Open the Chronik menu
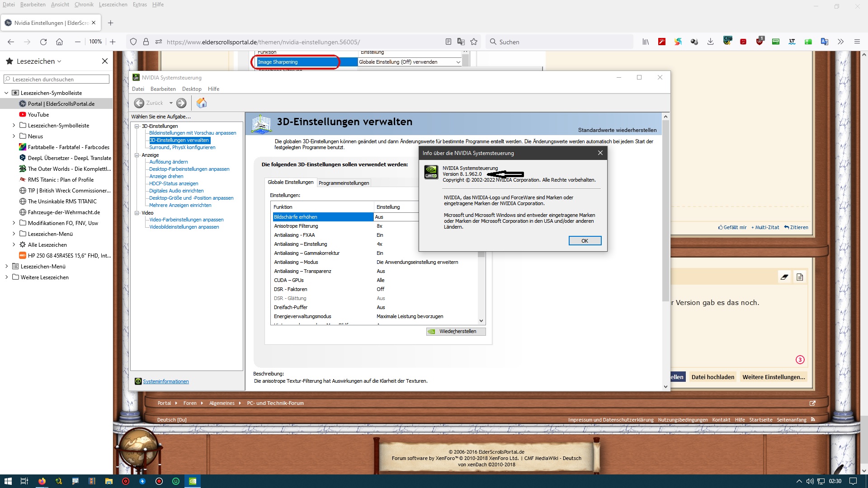Image resolution: width=868 pixels, height=488 pixels. coord(84,5)
